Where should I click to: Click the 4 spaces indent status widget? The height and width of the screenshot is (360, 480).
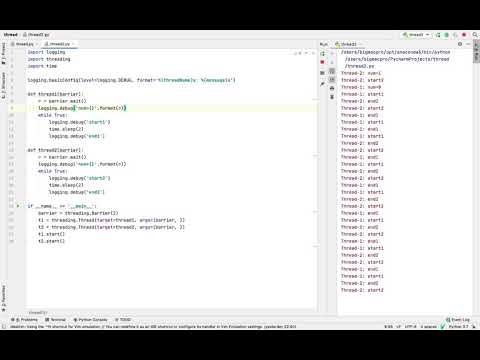point(428,327)
